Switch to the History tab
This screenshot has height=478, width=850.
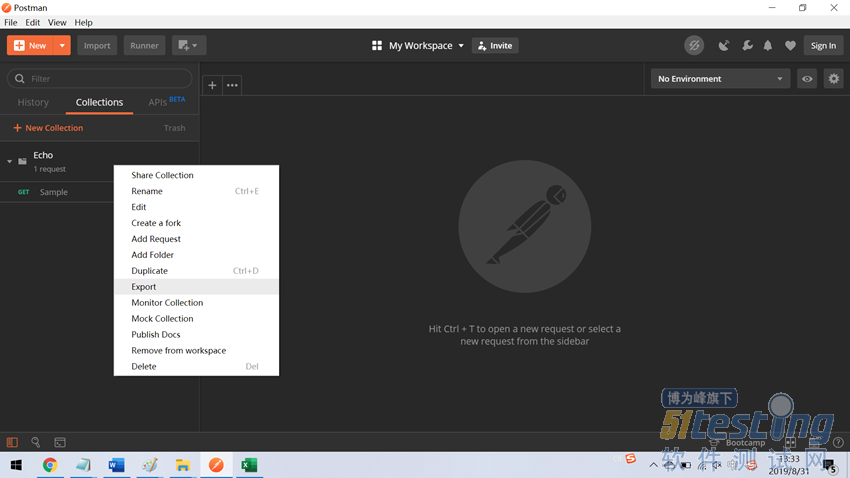click(33, 102)
